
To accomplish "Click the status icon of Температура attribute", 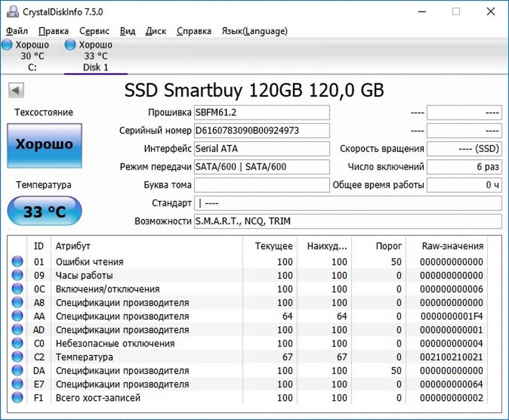I will pos(17,357).
